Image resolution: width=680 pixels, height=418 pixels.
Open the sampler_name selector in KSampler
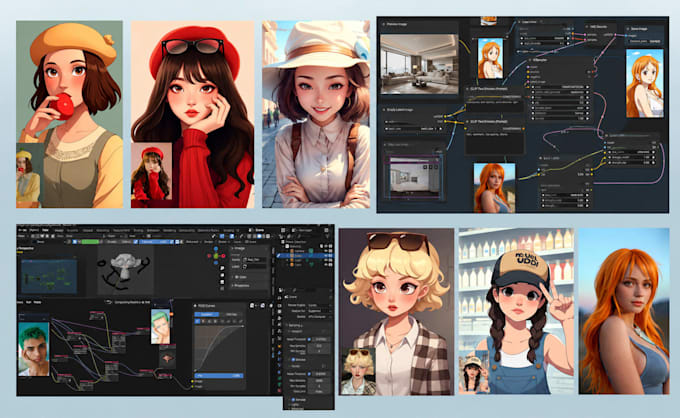[x=560, y=108]
